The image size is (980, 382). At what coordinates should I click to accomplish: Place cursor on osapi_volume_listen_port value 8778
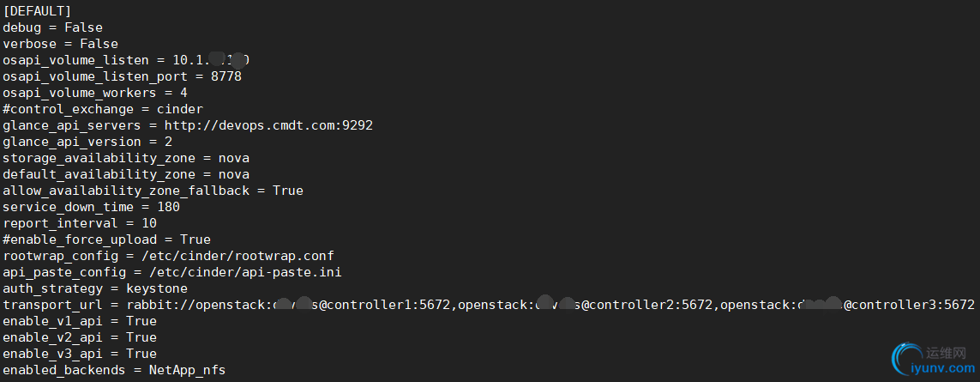[x=225, y=76]
